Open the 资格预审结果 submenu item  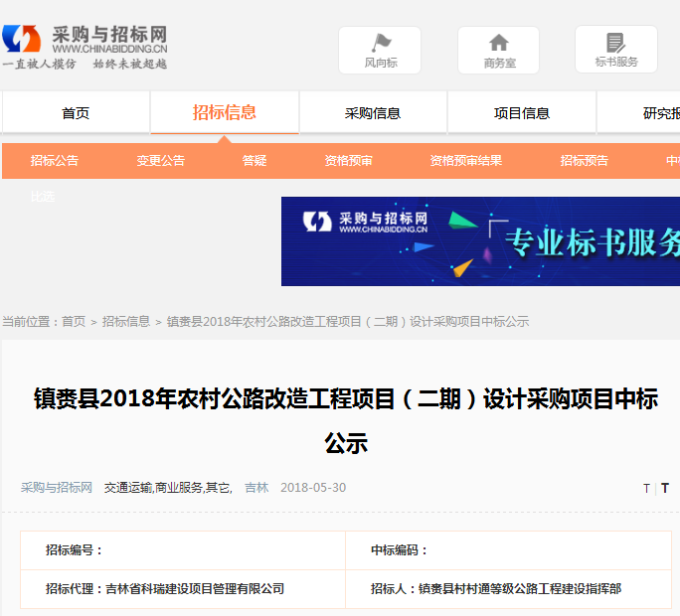click(x=466, y=161)
